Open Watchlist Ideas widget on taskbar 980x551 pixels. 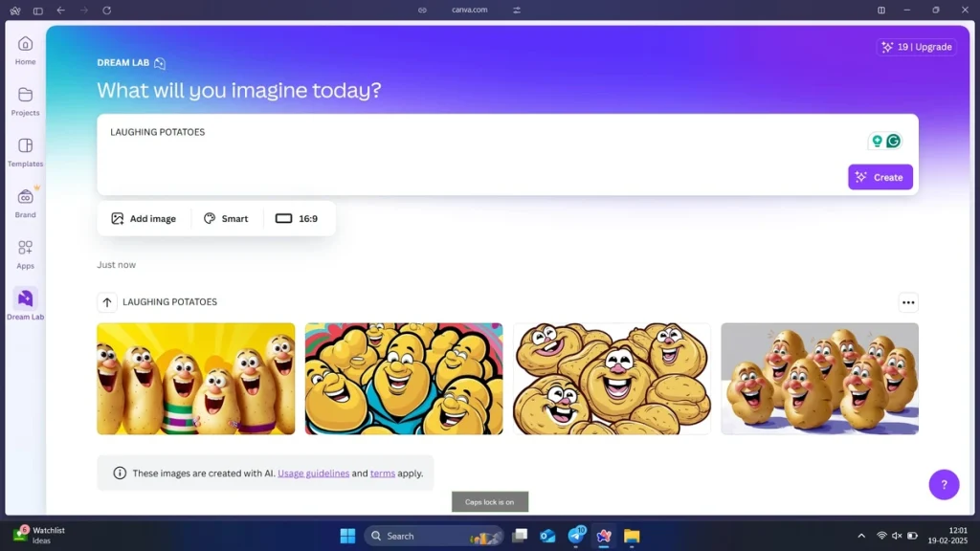point(39,535)
